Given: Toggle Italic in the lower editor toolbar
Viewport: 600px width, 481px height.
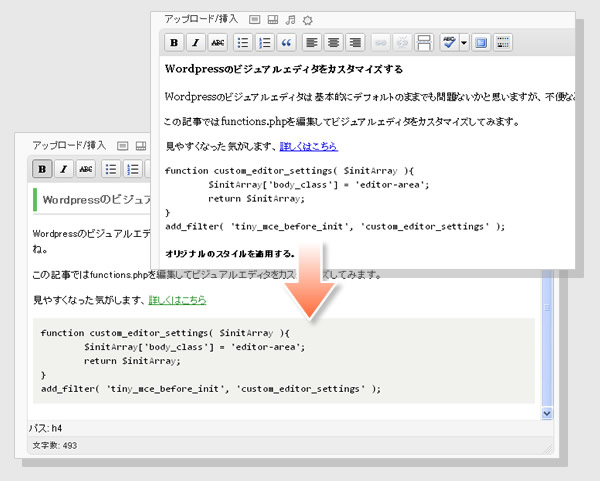Looking at the screenshot, I should point(64,169).
